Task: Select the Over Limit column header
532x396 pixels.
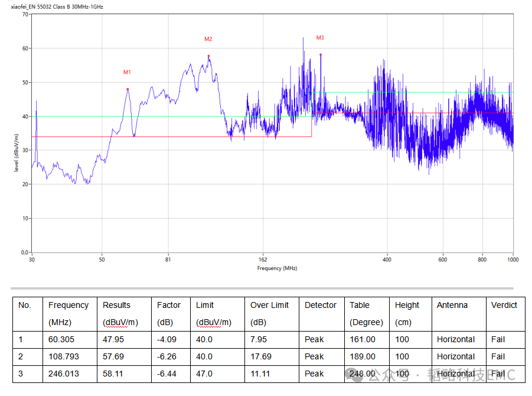Action: 269,305
